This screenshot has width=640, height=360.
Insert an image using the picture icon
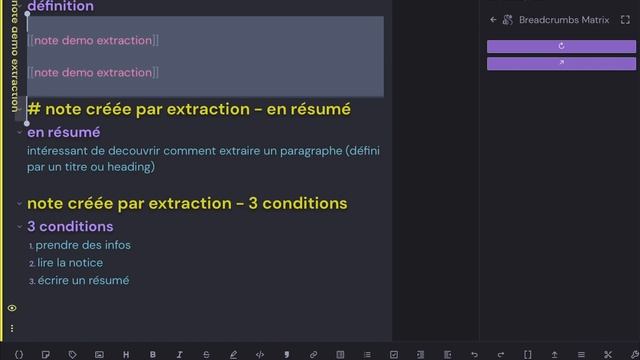[99, 355]
